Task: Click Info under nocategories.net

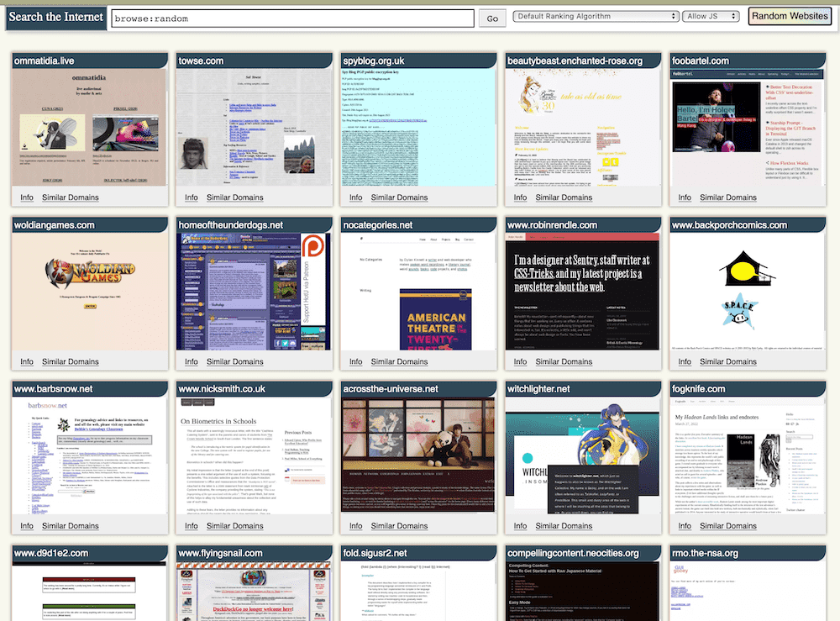Action: pos(355,361)
